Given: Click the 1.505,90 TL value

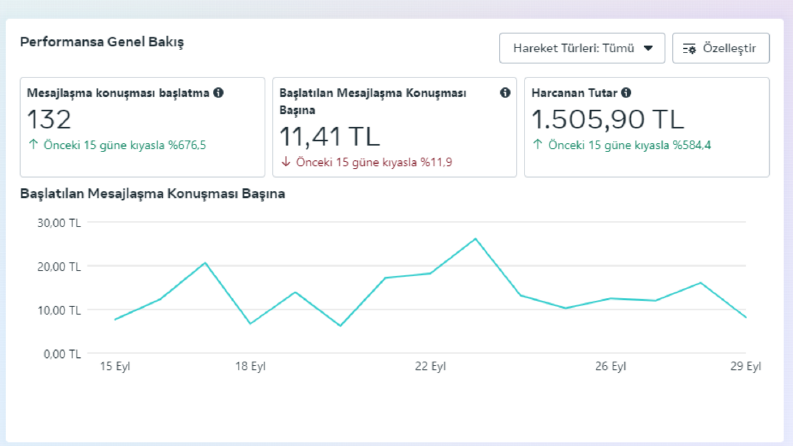Looking at the screenshot, I should click(608, 120).
